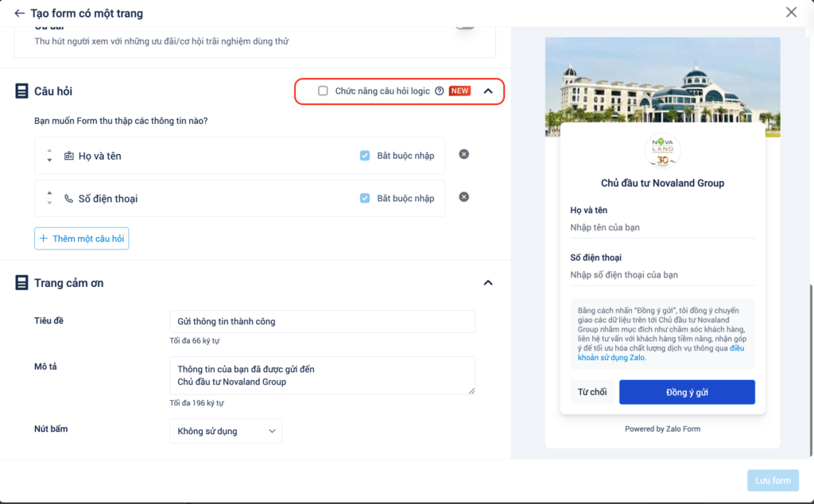
Task: Click 'Lưu form' save button
Action: (773, 480)
